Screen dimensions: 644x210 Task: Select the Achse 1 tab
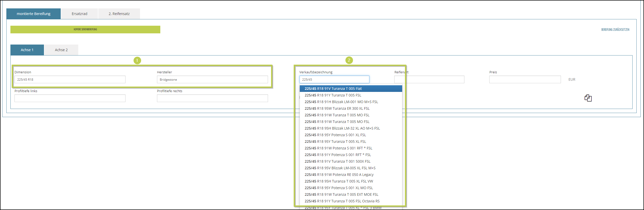tap(27, 50)
